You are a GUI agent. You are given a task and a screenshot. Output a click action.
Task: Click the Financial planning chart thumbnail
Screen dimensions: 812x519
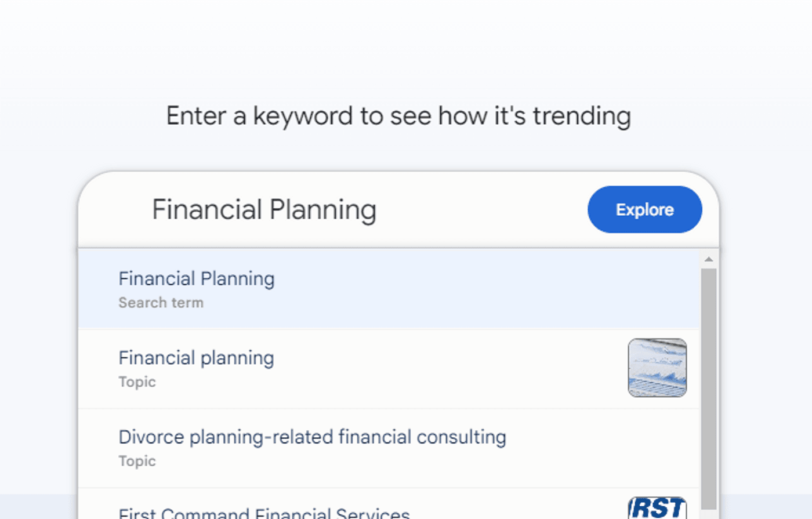tap(657, 368)
